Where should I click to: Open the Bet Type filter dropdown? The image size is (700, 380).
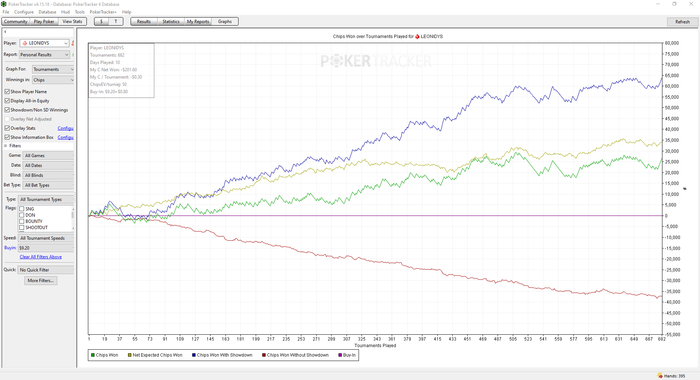click(48, 185)
